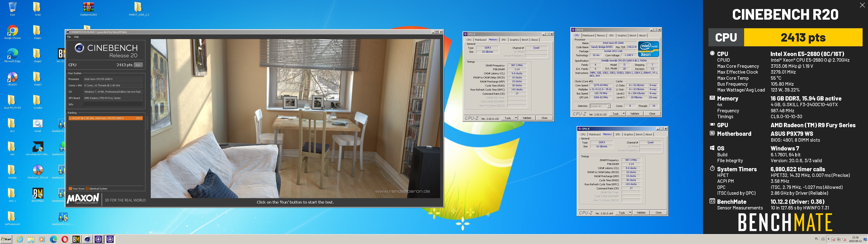868x244 pixels.
Task: Open Bench tab in CPU-Z x64 window
Action: coord(639,134)
